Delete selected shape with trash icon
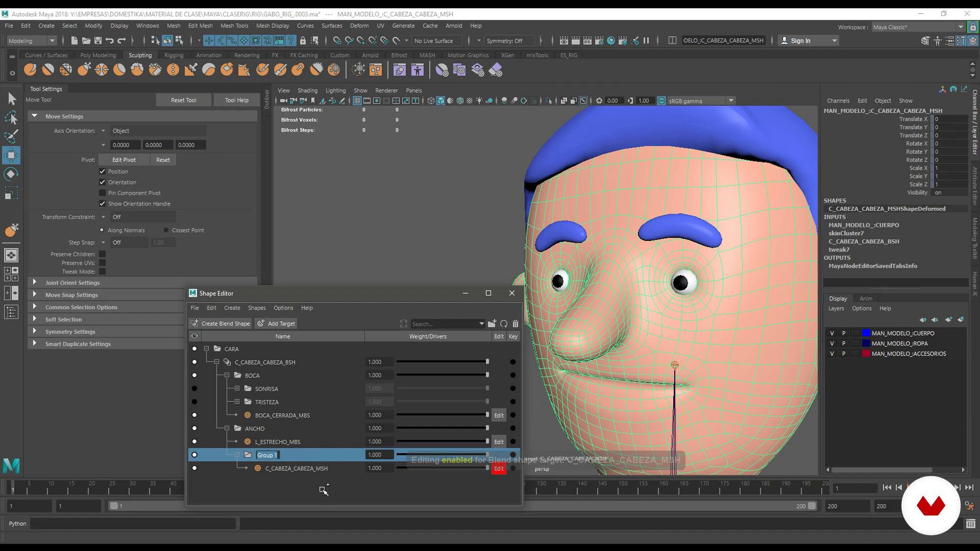The image size is (980, 551). pyautogui.click(x=516, y=323)
